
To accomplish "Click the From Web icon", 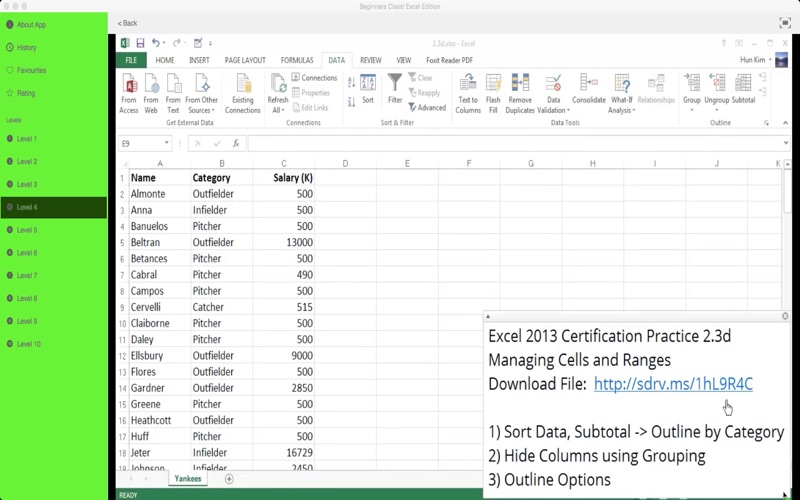I will (x=151, y=94).
